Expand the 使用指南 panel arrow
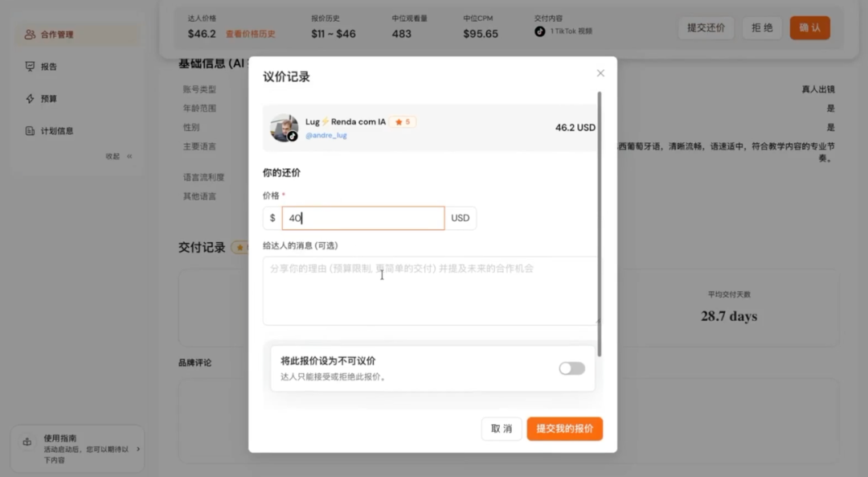868x477 pixels. 138,449
